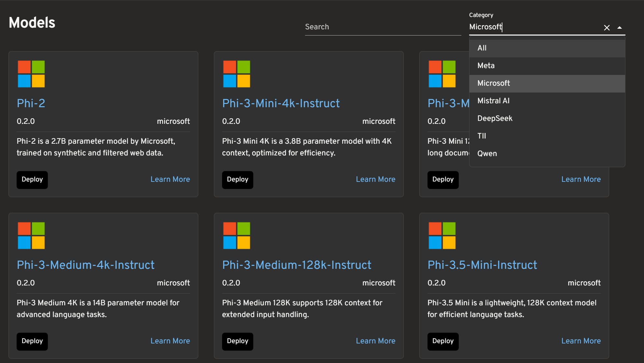Image resolution: width=644 pixels, height=363 pixels.
Task: Select Meta in the category list
Action: [547, 66]
